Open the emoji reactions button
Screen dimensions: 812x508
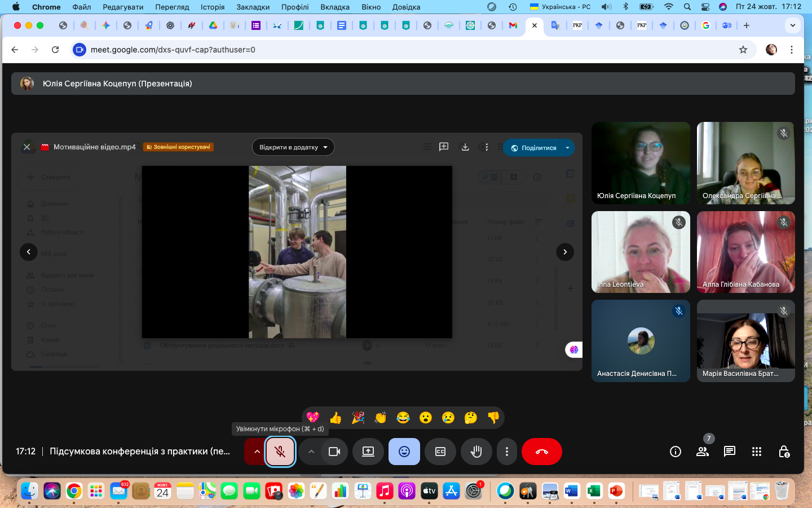tap(404, 452)
